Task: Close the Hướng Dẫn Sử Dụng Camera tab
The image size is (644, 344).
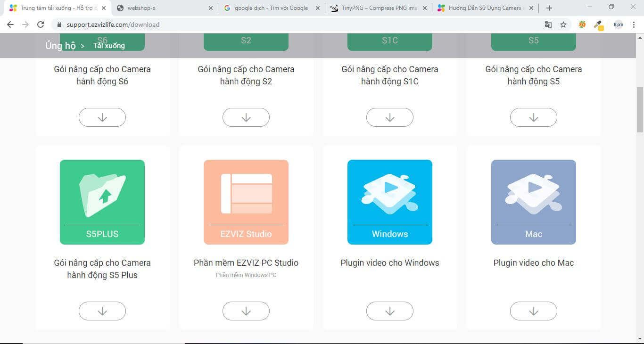Action: (532, 8)
